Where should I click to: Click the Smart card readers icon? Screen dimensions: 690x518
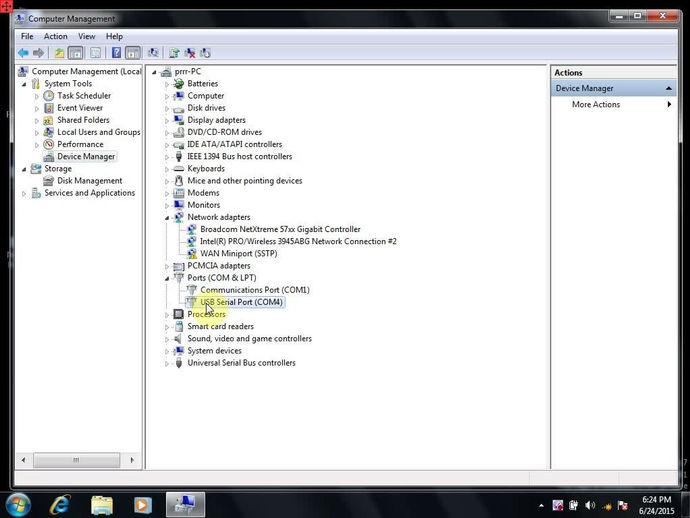[x=178, y=326]
